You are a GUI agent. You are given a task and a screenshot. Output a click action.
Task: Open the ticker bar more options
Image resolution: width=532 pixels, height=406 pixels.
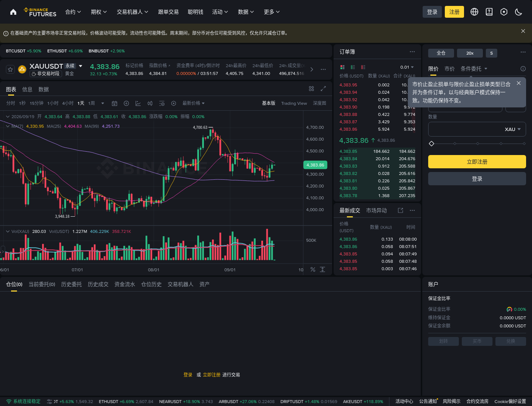coord(323,69)
